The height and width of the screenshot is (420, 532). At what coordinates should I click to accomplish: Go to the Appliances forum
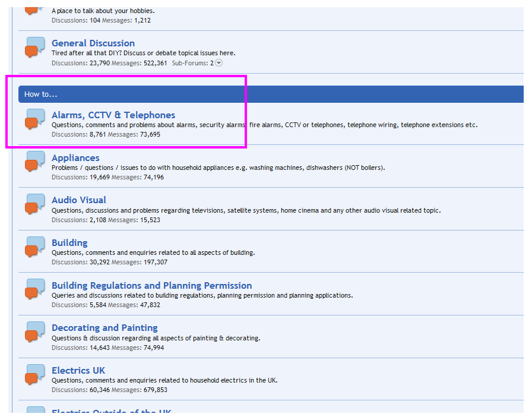(x=75, y=158)
